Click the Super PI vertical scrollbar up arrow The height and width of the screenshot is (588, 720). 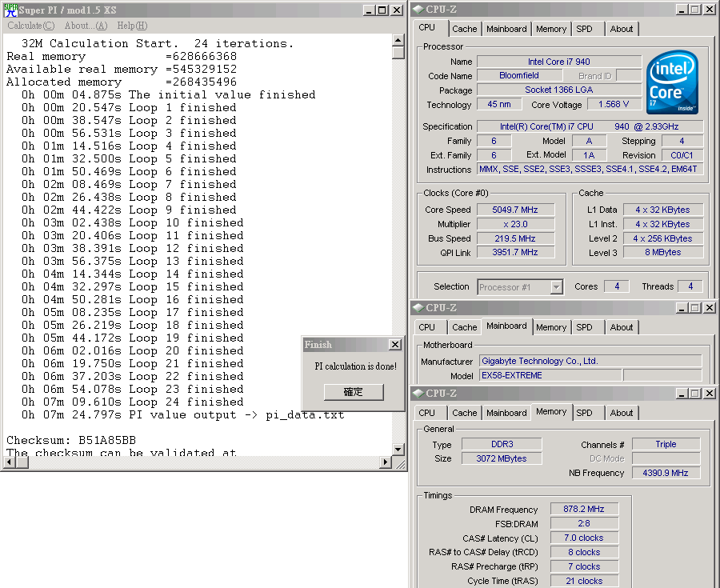click(x=398, y=40)
